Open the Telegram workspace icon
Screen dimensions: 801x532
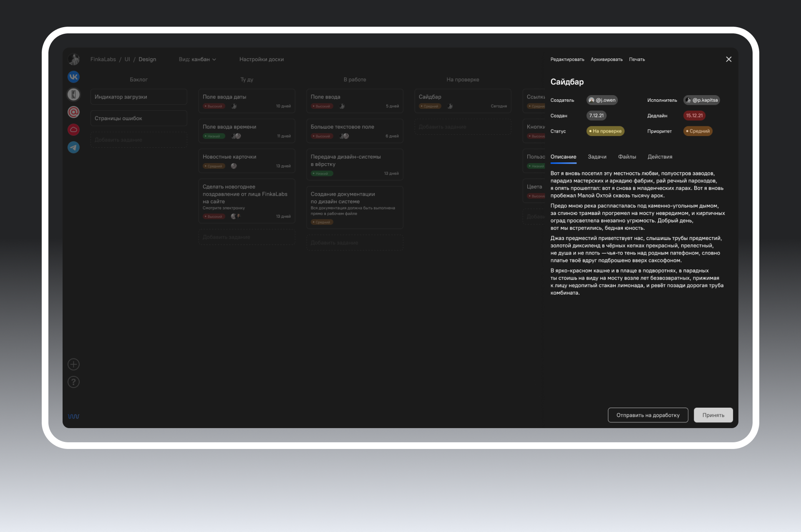click(73, 147)
